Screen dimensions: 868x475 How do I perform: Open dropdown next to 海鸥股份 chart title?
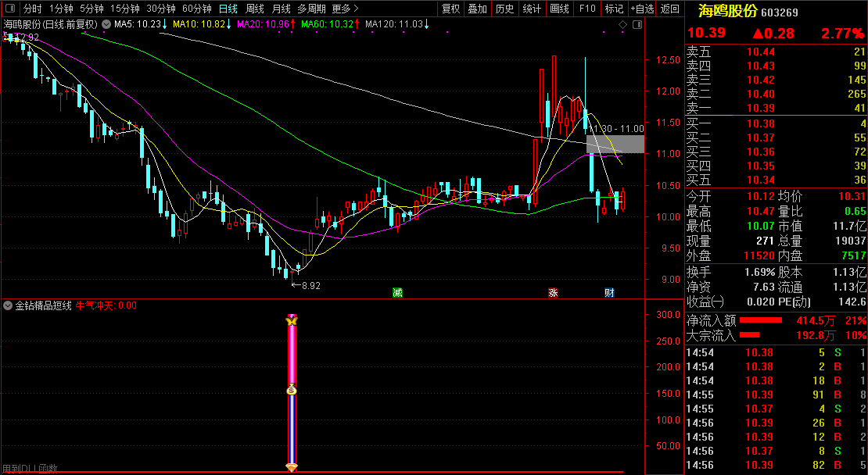(x=106, y=24)
